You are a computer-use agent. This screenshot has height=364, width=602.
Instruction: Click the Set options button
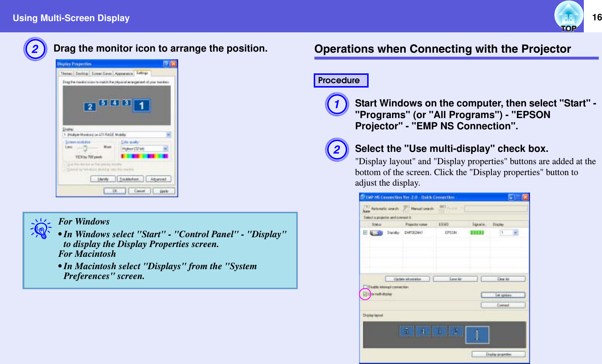[x=503, y=295]
